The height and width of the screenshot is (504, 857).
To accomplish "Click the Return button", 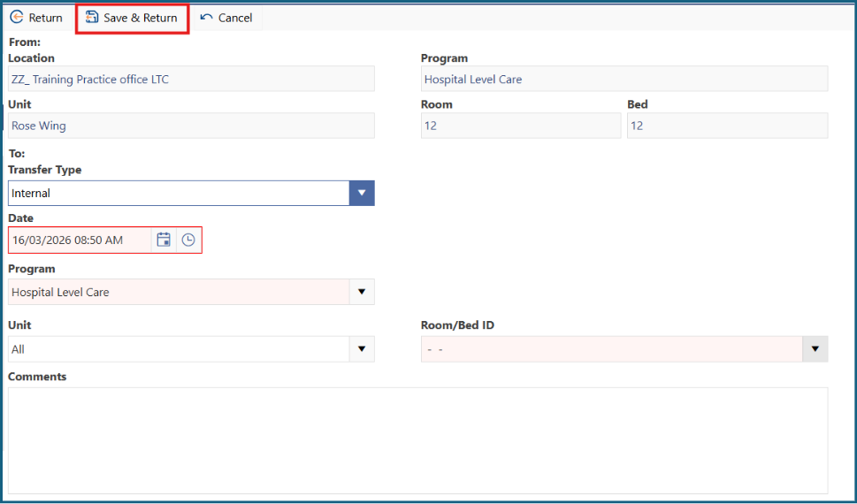I will click(x=36, y=18).
